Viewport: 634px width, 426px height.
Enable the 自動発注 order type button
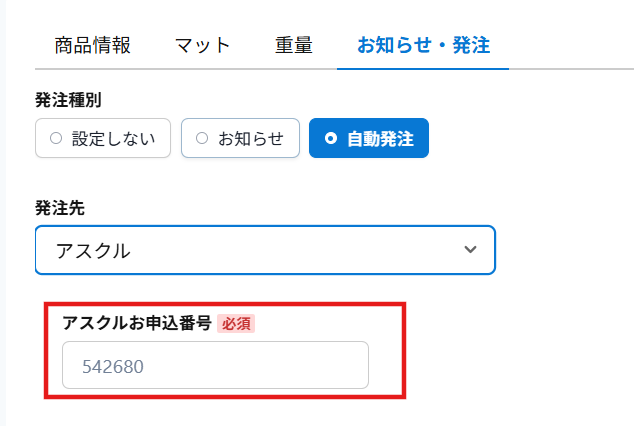pyautogui.click(x=369, y=138)
